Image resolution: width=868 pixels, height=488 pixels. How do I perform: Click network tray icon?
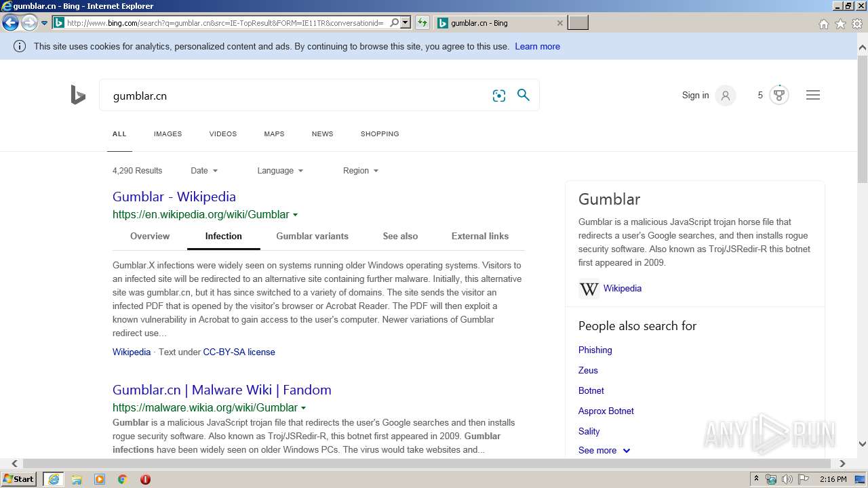771,479
